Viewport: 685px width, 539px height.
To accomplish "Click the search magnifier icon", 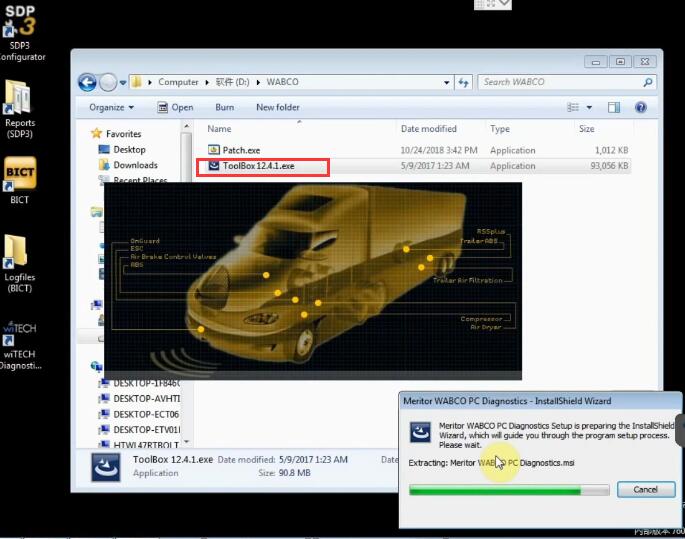I will pos(648,82).
